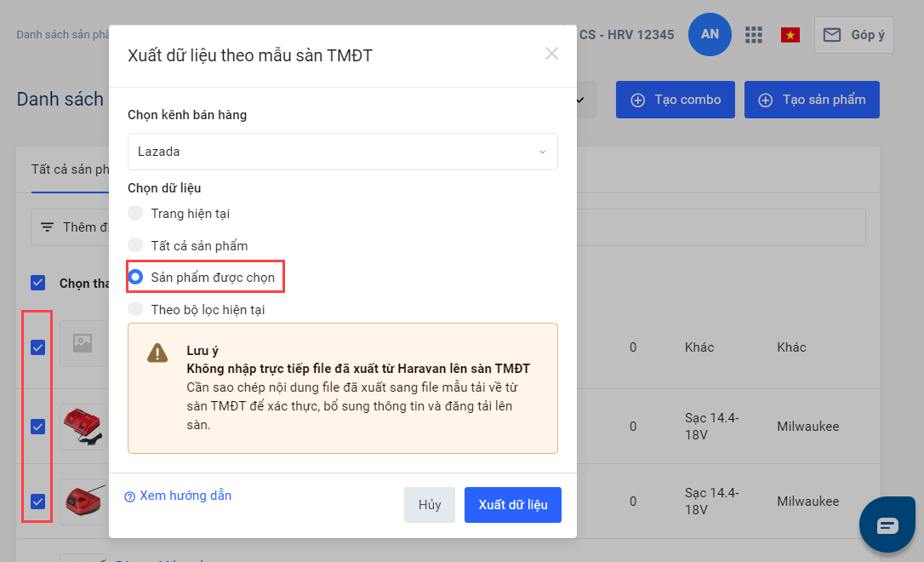924x562 pixels.
Task: Open the Xem hướng dẫn link
Action: click(x=185, y=496)
